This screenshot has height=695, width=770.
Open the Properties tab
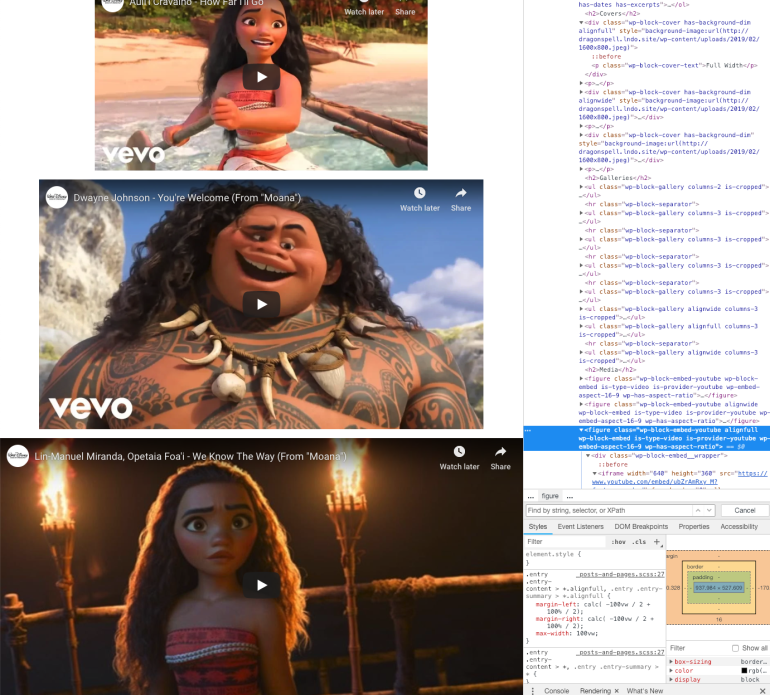click(694, 526)
